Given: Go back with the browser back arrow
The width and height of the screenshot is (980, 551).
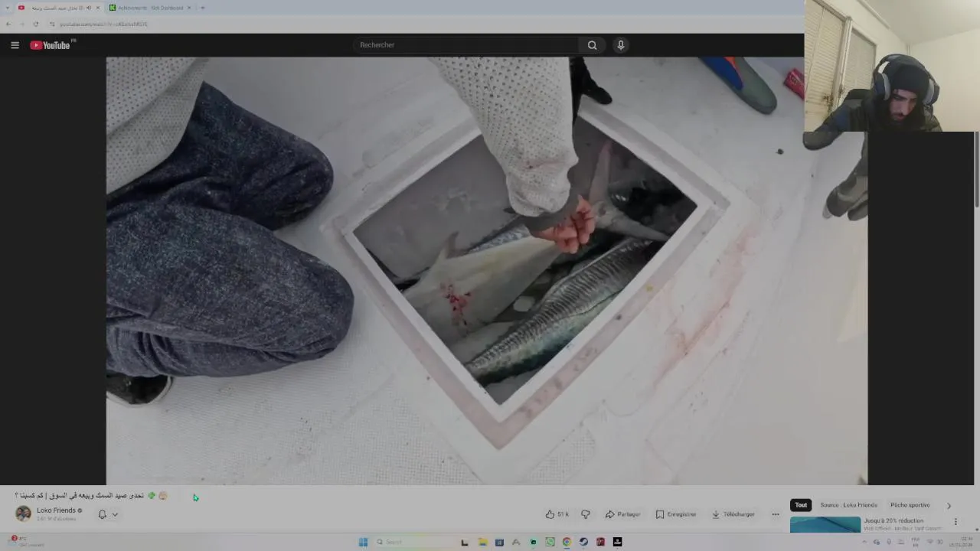Looking at the screenshot, I should click(x=8, y=24).
